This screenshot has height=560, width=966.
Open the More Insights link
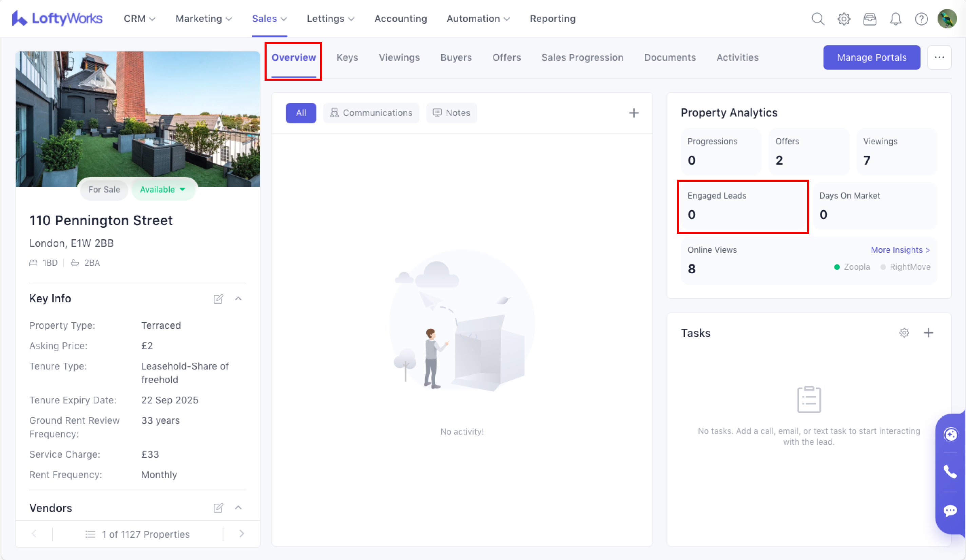tap(900, 250)
